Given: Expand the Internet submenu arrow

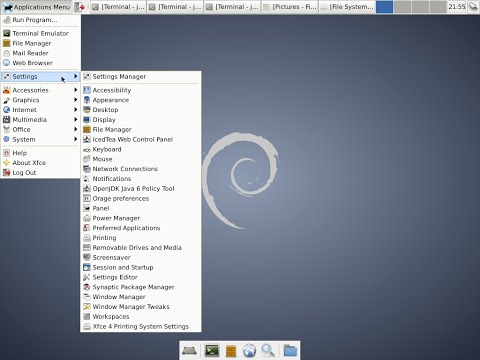Looking at the screenshot, I should (x=76, y=110).
